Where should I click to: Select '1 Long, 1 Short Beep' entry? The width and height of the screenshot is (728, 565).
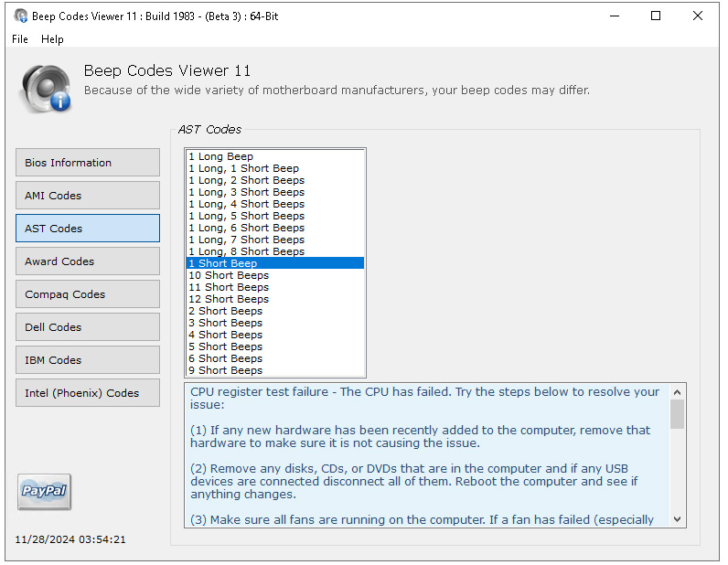point(275,168)
